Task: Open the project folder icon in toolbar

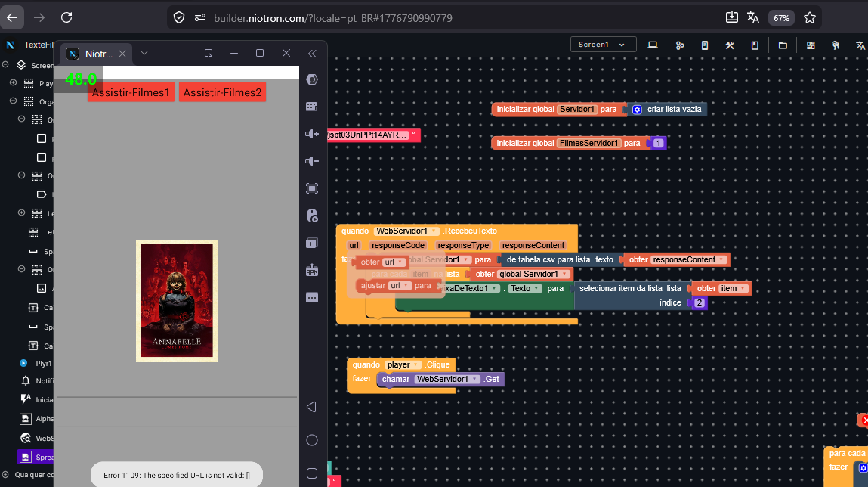Action: 783,45
